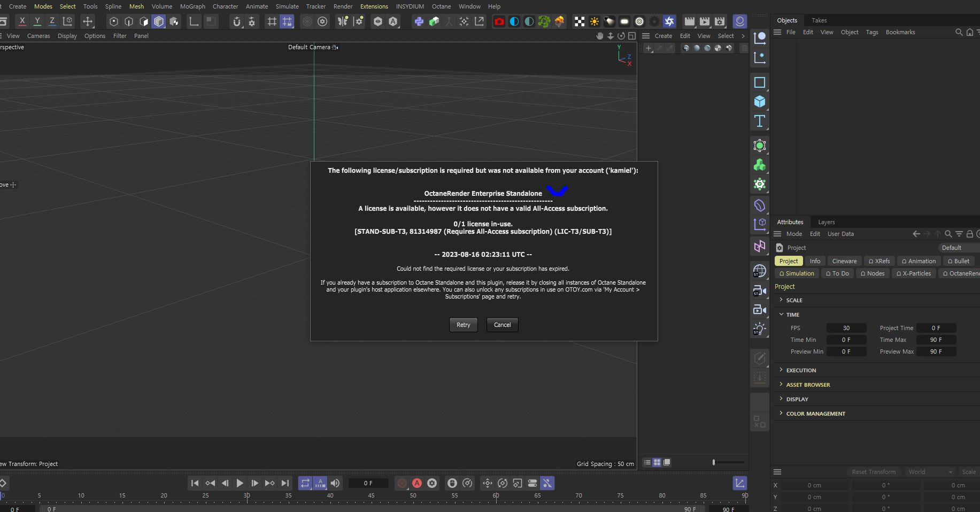Click Reset Transform button

(x=873, y=472)
